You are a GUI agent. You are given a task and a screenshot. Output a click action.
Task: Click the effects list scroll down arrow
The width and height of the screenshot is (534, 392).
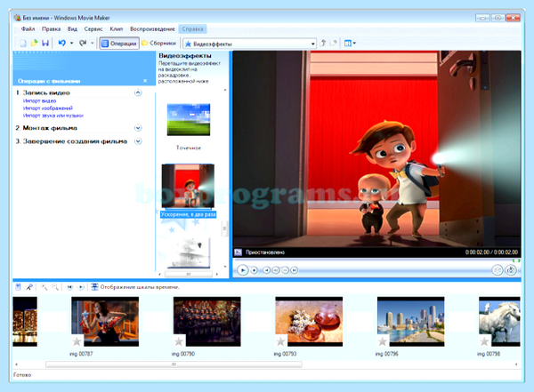click(225, 267)
